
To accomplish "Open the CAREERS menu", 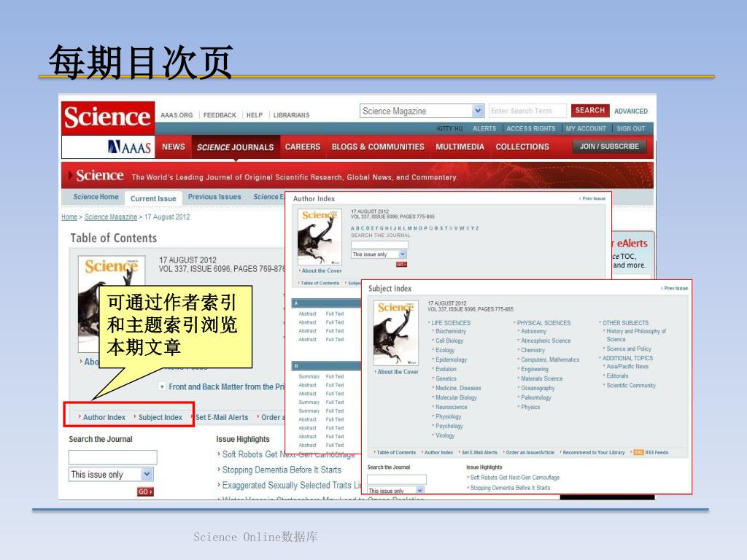I will pyautogui.click(x=303, y=147).
